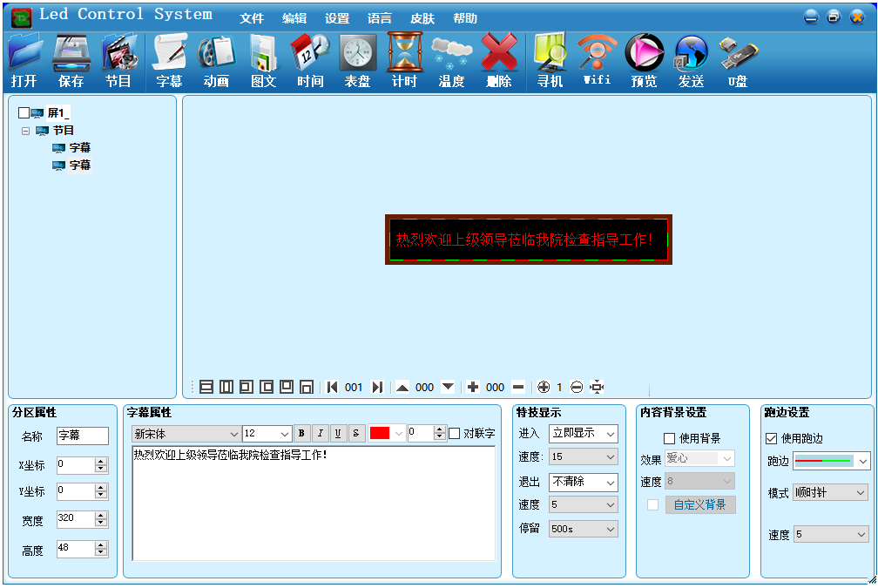Open dropdown arrow beside red color swatch

(x=398, y=434)
